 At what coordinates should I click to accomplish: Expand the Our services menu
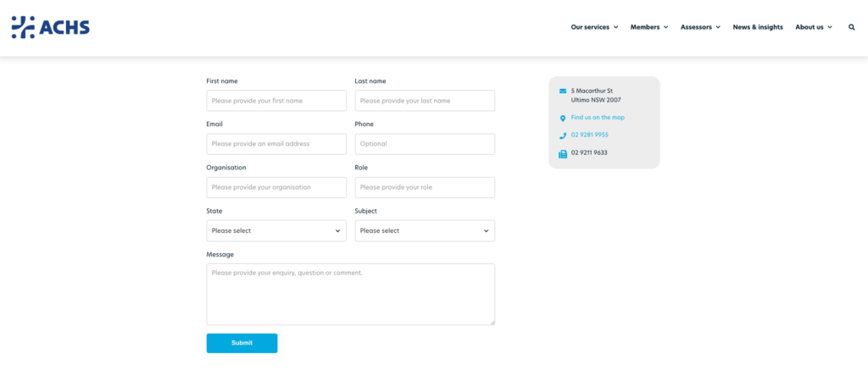(x=594, y=27)
